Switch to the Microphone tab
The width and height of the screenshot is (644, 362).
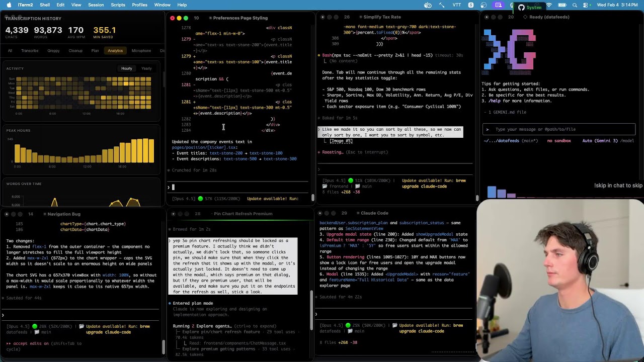pos(141,50)
